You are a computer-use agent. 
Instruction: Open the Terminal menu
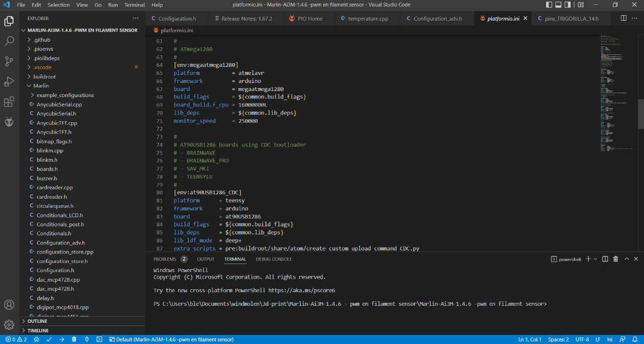pyautogui.click(x=134, y=5)
